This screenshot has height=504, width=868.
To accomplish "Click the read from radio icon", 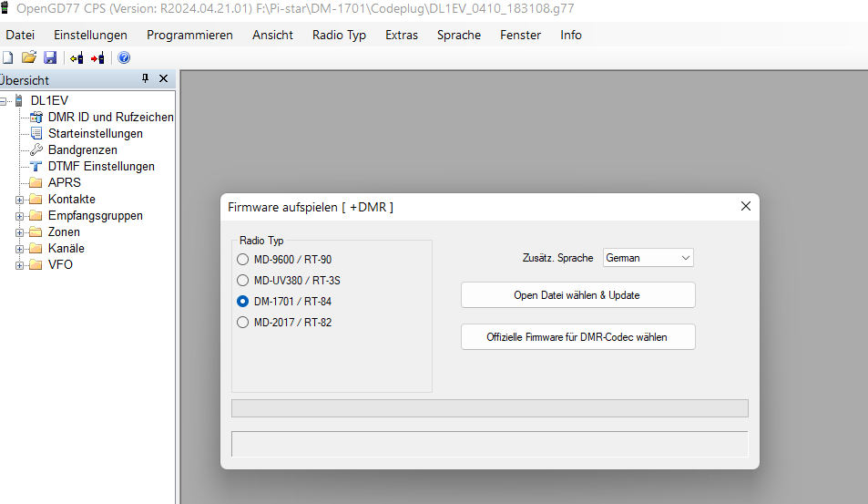I will 77,57.
